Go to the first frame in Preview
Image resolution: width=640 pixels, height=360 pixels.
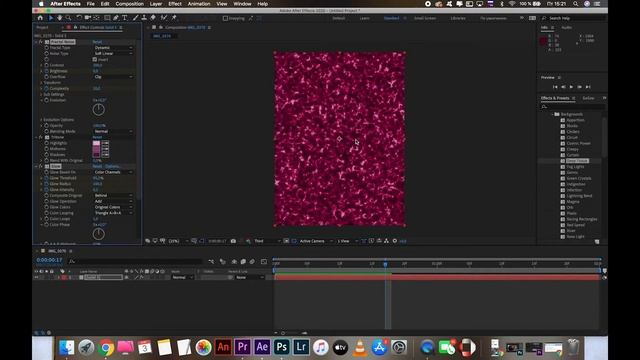point(555,87)
